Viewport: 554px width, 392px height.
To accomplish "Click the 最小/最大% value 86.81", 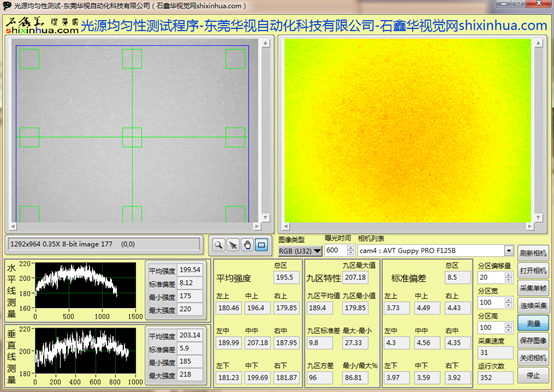I will 355,378.
